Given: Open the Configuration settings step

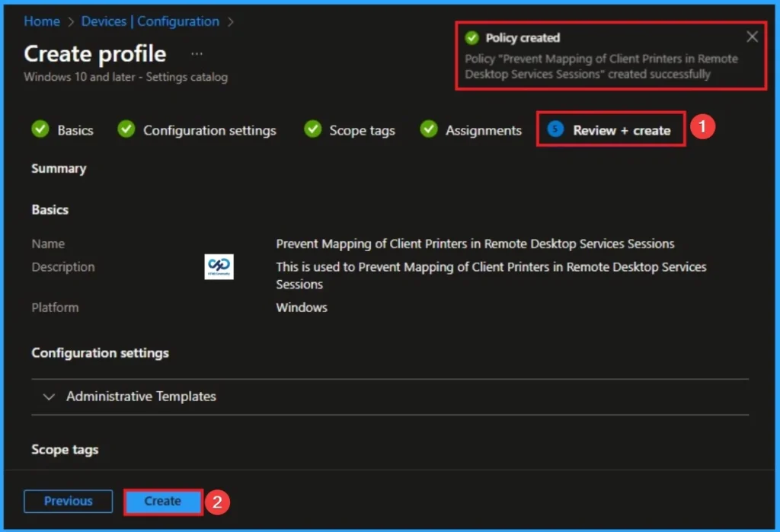Looking at the screenshot, I should [209, 130].
